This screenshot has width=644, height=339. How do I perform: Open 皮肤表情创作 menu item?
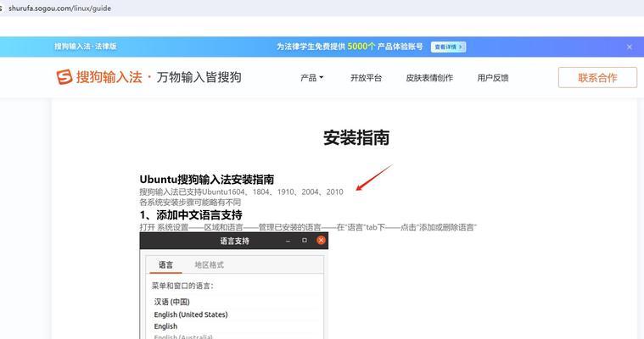[x=429, y=78]
